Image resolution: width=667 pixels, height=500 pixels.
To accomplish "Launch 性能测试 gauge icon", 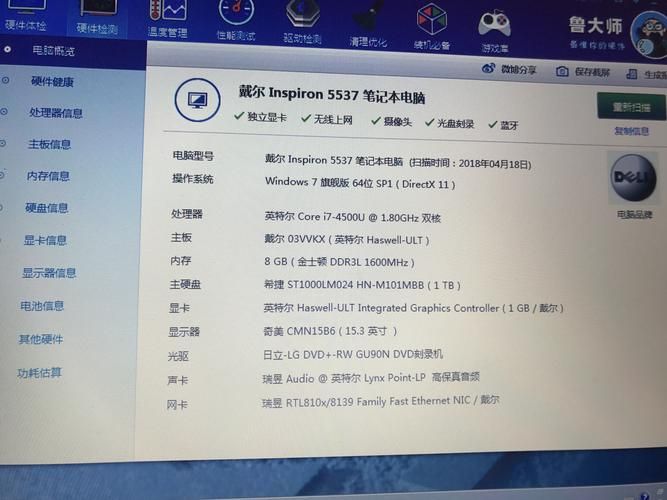I will pos(237,21).
